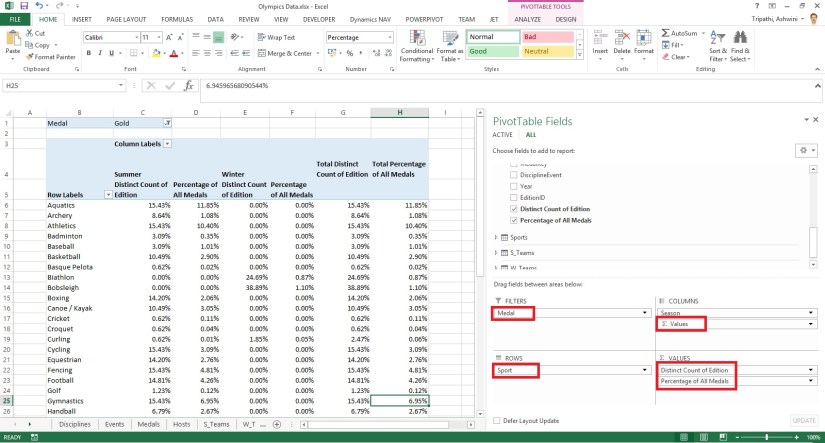Open the Medals worksheet tab
The width and height of the screenshot is (825, 443).
tap(148, 424)
